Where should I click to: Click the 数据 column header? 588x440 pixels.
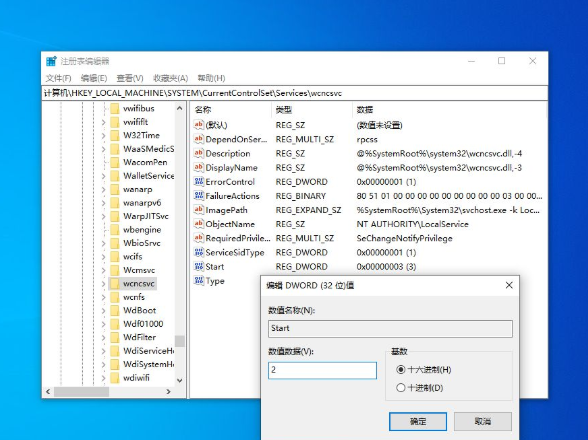click(449, 110)
